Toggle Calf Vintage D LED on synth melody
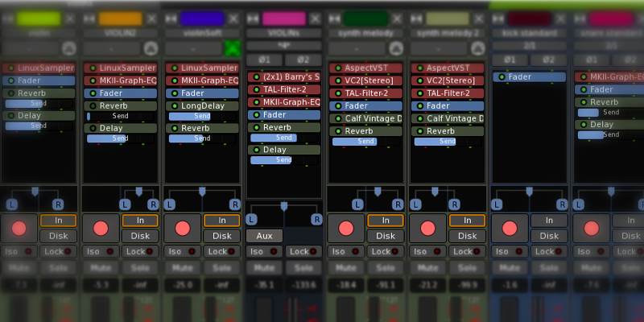This screenshot has width=644, height=322. click(x=338, y=118)
